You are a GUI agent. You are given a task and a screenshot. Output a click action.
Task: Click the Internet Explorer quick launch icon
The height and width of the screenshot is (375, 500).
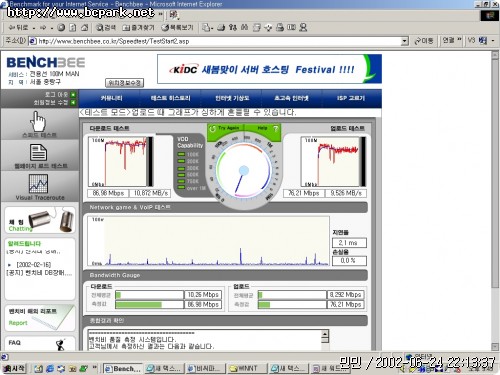tap(50, 369)
